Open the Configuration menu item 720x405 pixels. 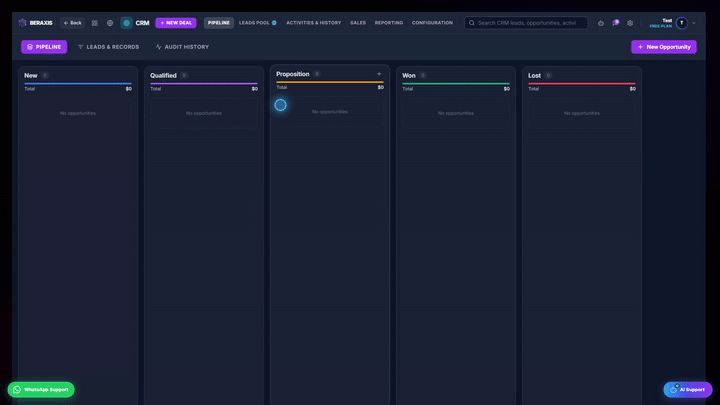point(432,22)
